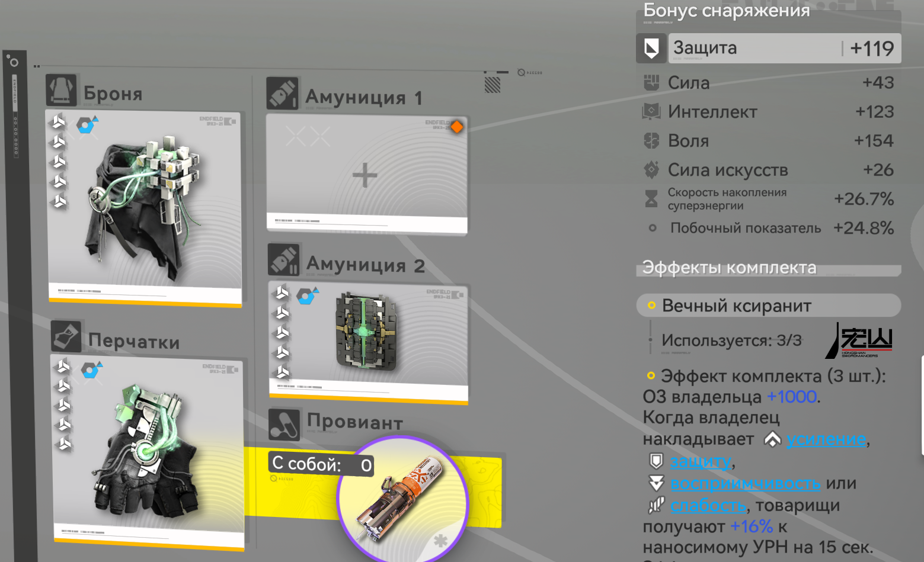Click the +43 strength value
924x562 pixels.
point(878,82)
